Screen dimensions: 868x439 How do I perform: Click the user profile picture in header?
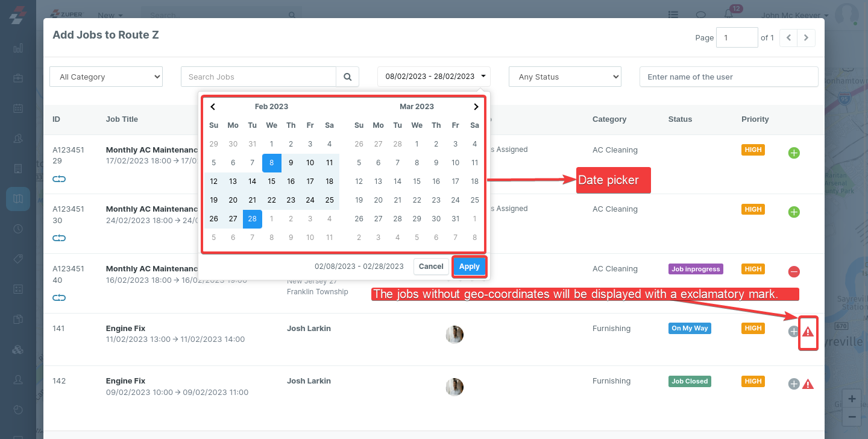[x=846, y=15]
